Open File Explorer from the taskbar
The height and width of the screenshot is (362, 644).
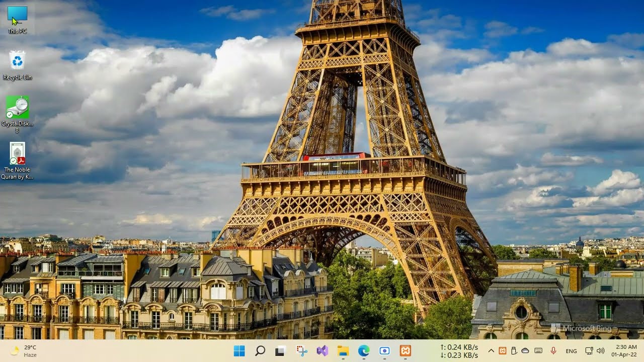pyautogui.click(x=343, y=351)
